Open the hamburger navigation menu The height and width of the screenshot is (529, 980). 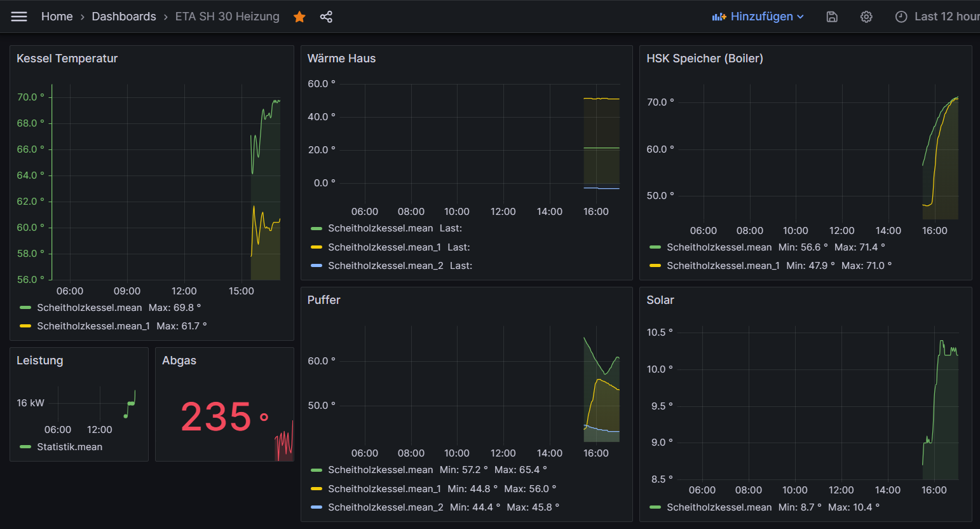(x=19, y=17)
